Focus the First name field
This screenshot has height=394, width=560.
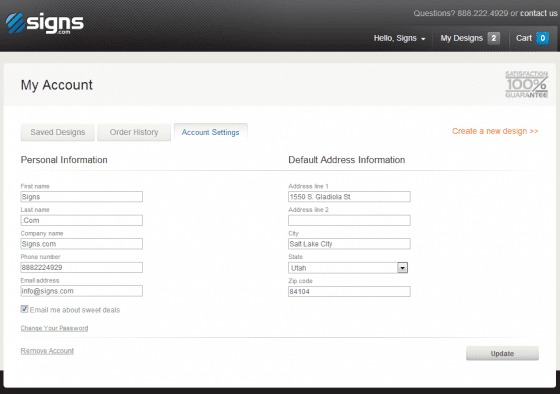pos(82,197)
